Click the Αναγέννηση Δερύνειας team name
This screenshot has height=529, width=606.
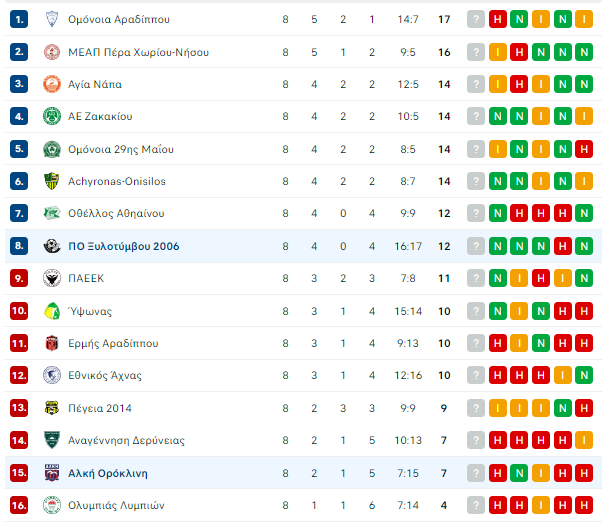(126, 440)
